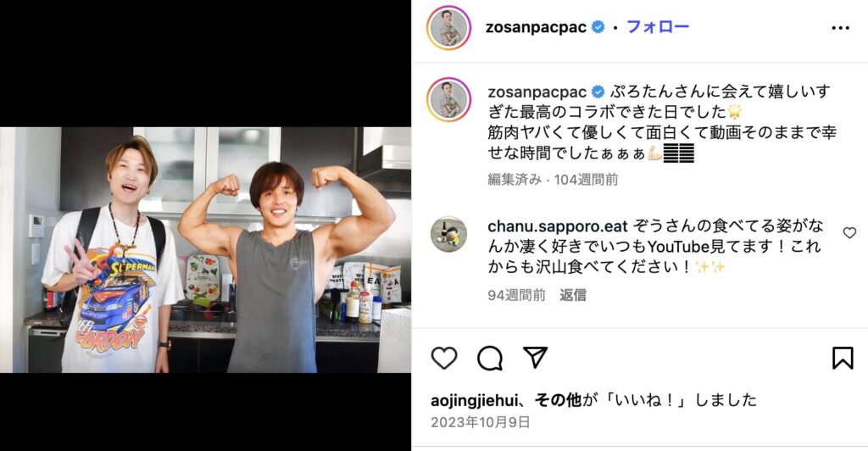Open zosanpacpac profile picture in header
Image resolution: width=868 pixels, height=451 pixels.
tap(448, 28)
